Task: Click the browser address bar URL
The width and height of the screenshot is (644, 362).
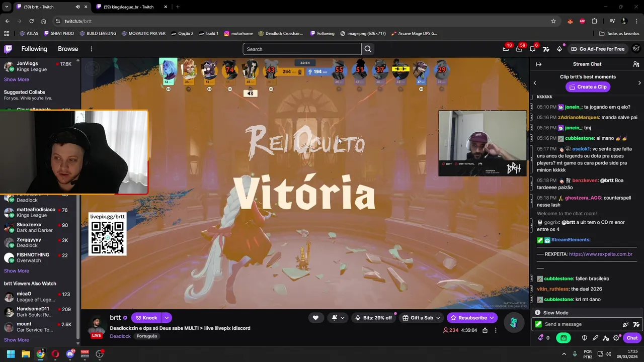Action: click(x=78, y=21)
